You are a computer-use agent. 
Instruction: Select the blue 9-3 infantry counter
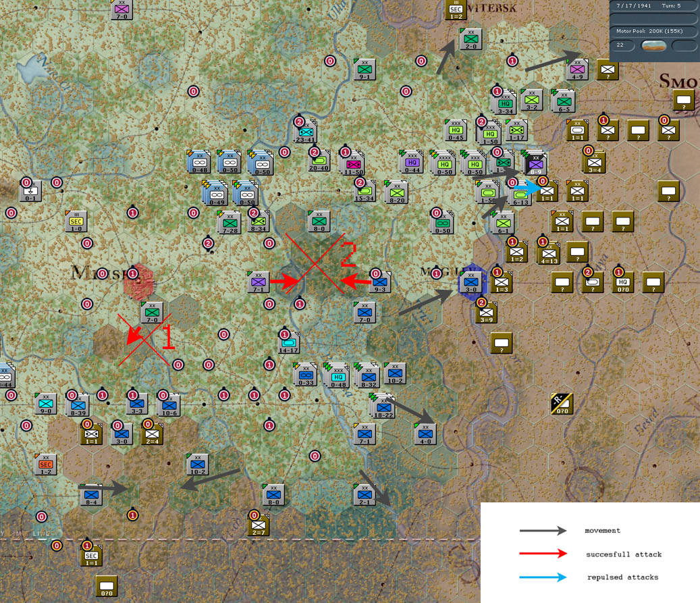[x=379, y=282]
